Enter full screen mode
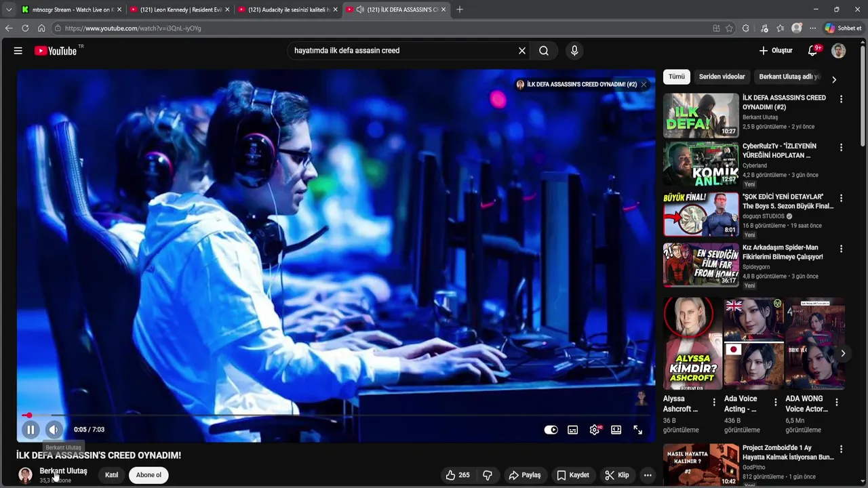The height and width of the screenshot is (488, 868). point(638,430)
